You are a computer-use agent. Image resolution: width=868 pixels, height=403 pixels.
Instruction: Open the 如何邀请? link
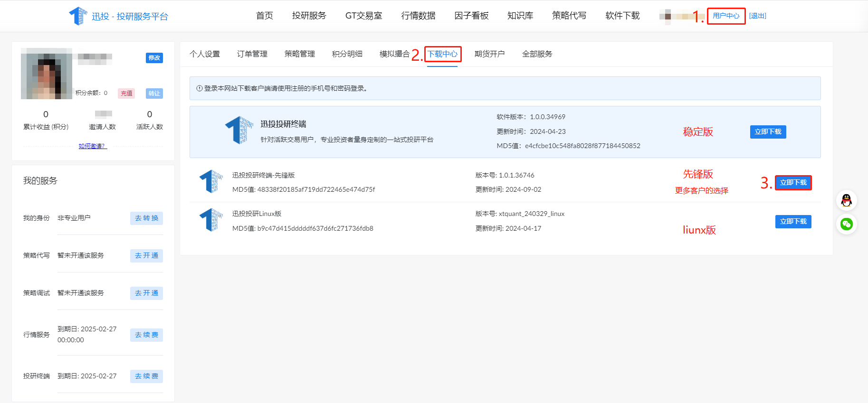pyautogui.click(x=93, y=146)
